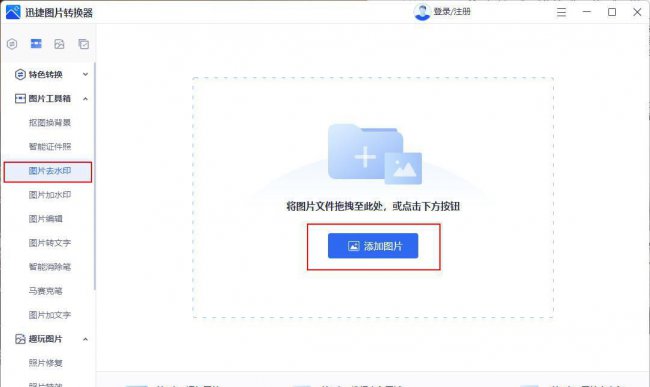Open the 抠图换背景 tool
This screenshot has height=387, width=650.
tap(50, 123)
